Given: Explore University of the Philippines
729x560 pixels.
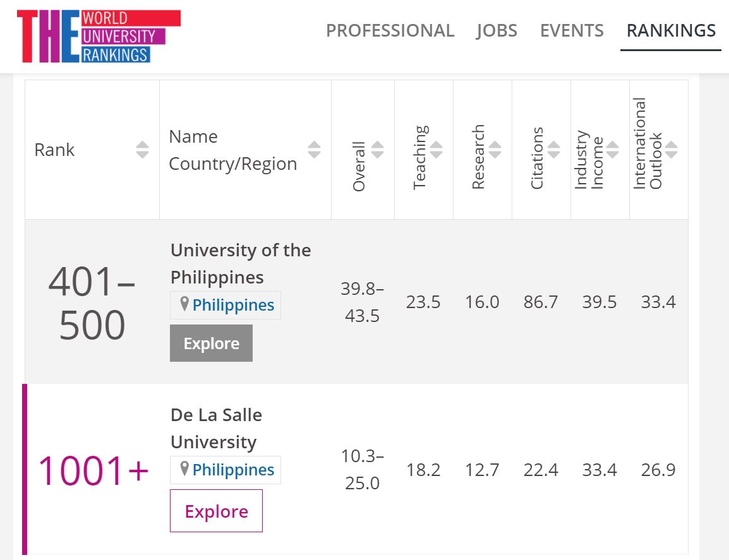Looking at the screenshot, I should point(211,343).
